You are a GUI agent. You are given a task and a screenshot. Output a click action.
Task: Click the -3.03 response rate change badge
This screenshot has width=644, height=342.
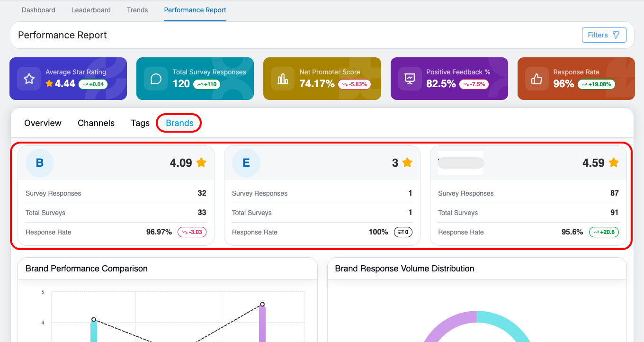(x=192, y=232)
